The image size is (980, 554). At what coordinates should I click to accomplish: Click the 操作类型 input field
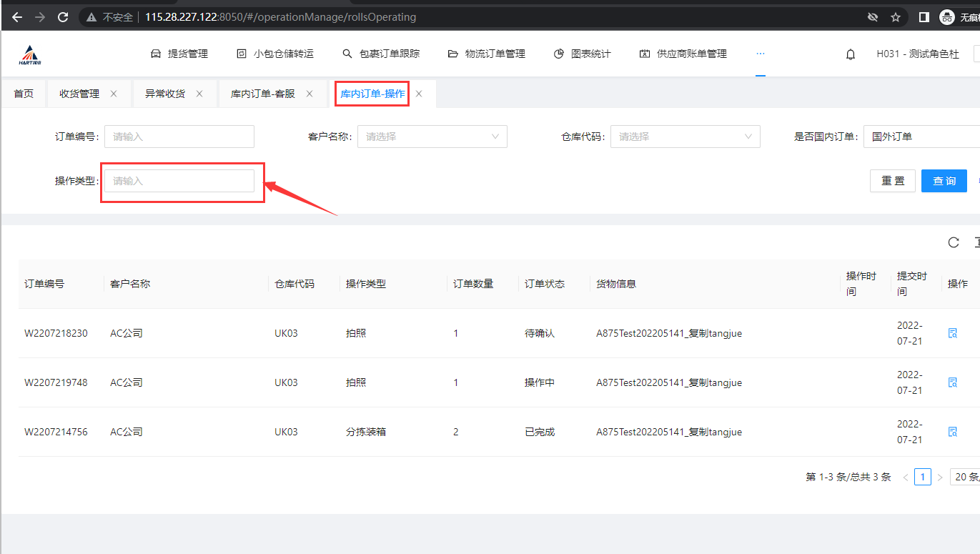tap(179, 181)
